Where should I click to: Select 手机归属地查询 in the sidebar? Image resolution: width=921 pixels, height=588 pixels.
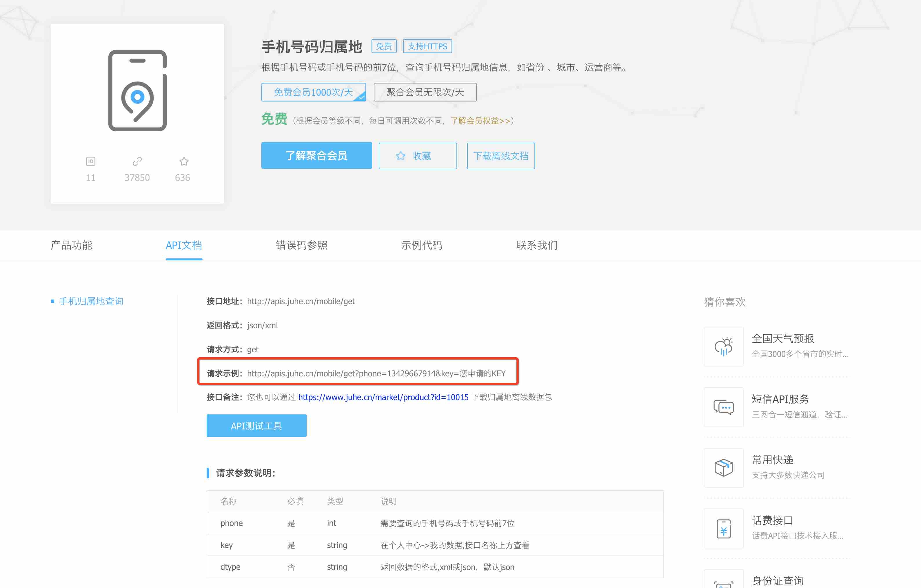tap(91, 302)
